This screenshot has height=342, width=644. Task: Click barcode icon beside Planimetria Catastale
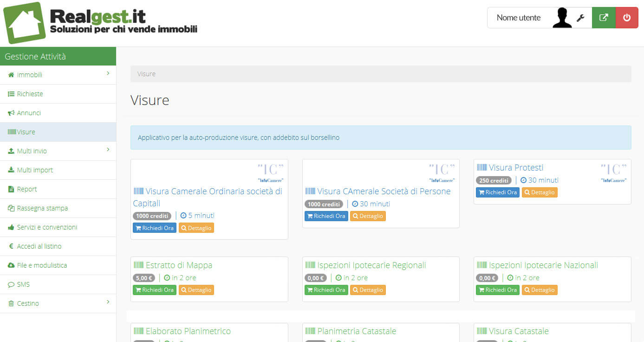click(x=310, y=331)
